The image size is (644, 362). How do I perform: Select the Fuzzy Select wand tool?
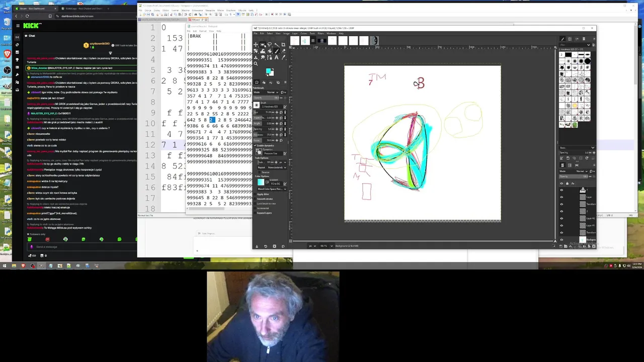coord(277,44)
